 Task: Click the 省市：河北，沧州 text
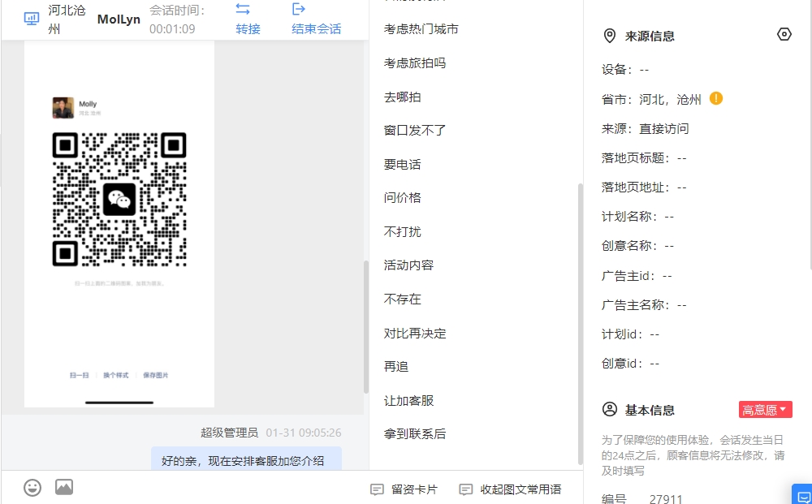click(651, 99)
